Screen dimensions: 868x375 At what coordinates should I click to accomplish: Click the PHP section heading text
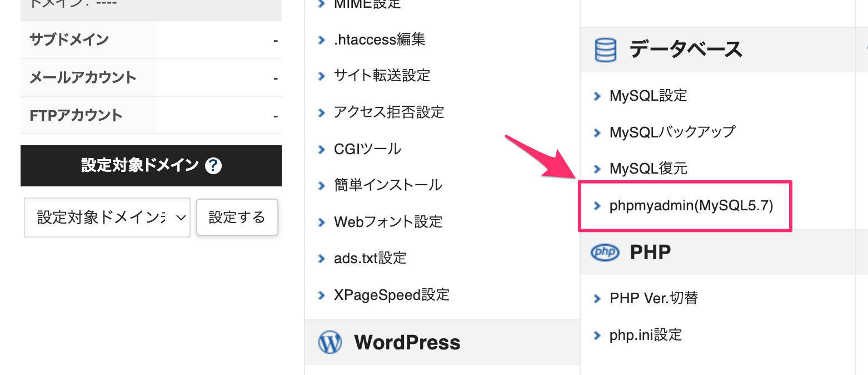point(650,253)
